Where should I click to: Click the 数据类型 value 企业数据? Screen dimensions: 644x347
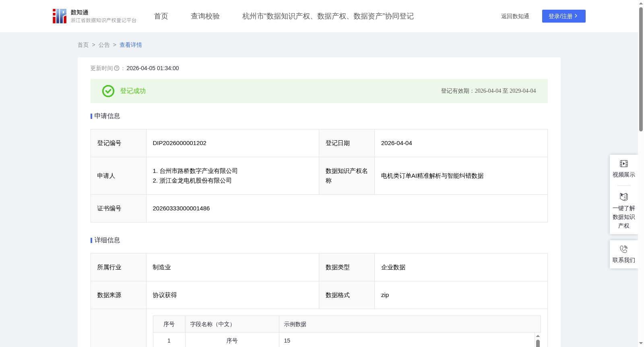tap(393, 267)
